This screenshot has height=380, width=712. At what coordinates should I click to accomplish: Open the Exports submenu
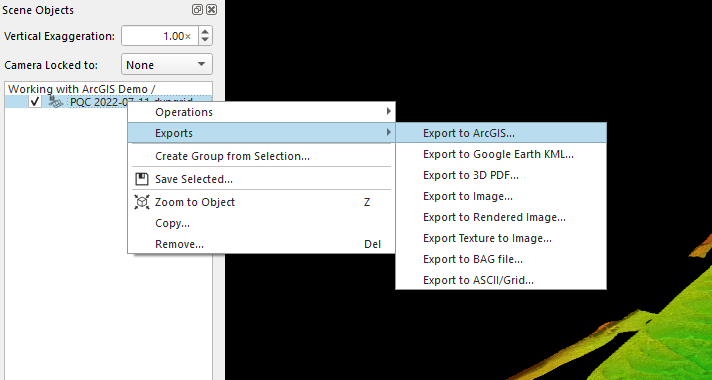tap(261, 133)
